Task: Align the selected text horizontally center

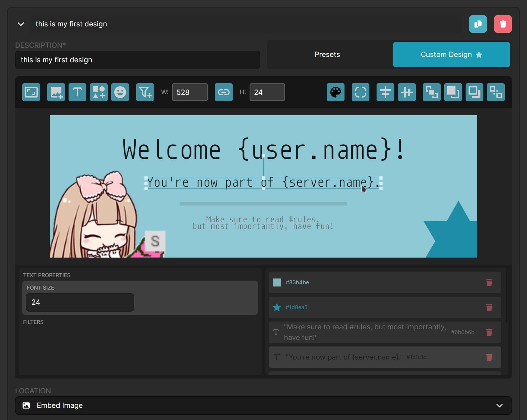Action: tap(407, 92)
